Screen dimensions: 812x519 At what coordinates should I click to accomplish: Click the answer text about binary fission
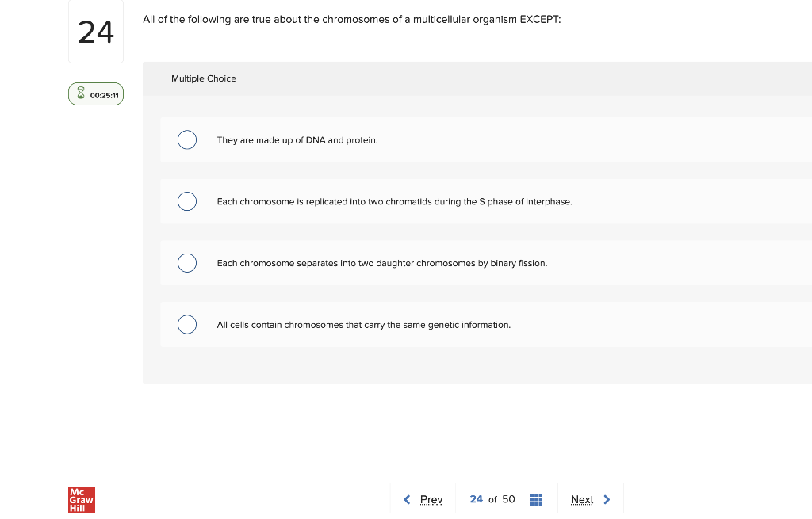click(x=381, y=263)
